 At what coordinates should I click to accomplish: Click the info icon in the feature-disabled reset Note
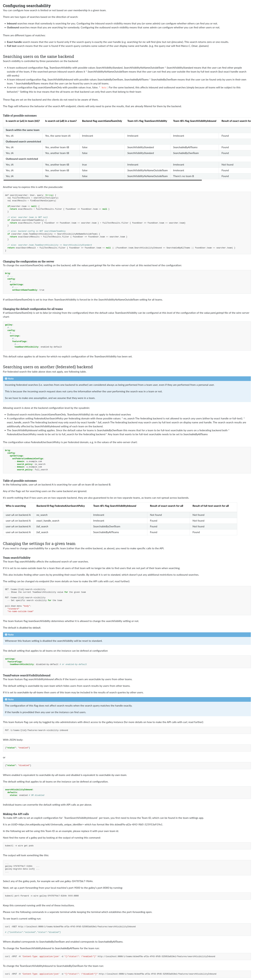6,634
